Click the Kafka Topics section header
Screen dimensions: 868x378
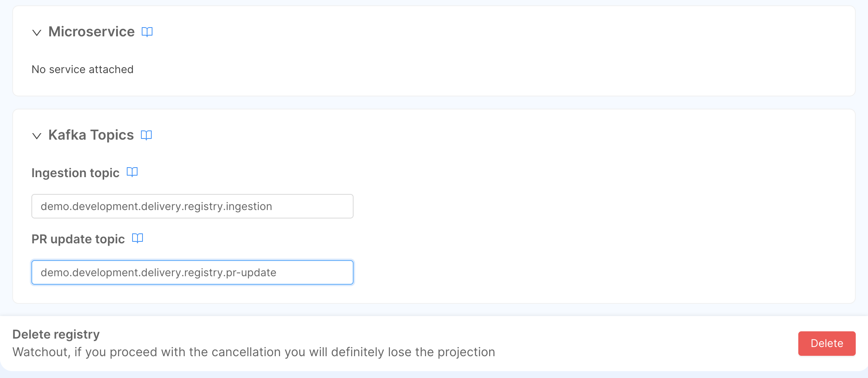[x=91, y=135]
